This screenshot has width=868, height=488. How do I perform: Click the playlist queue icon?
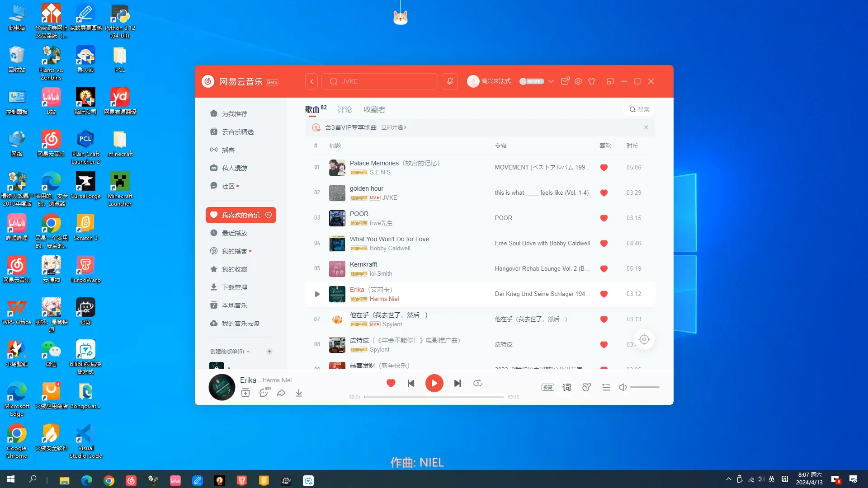(606, 387)
